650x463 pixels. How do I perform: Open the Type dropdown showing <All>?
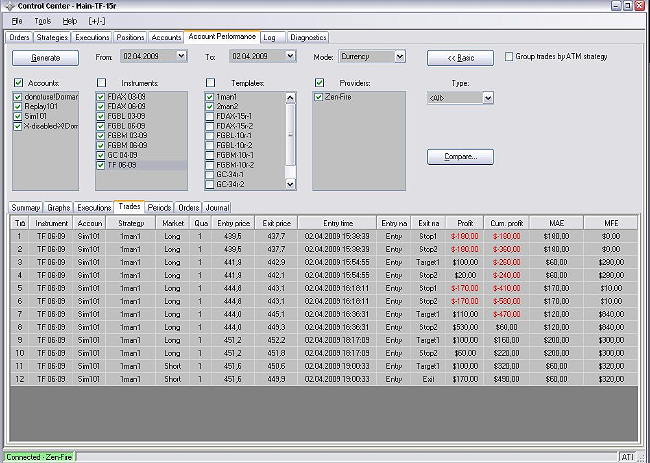(488, 98)
